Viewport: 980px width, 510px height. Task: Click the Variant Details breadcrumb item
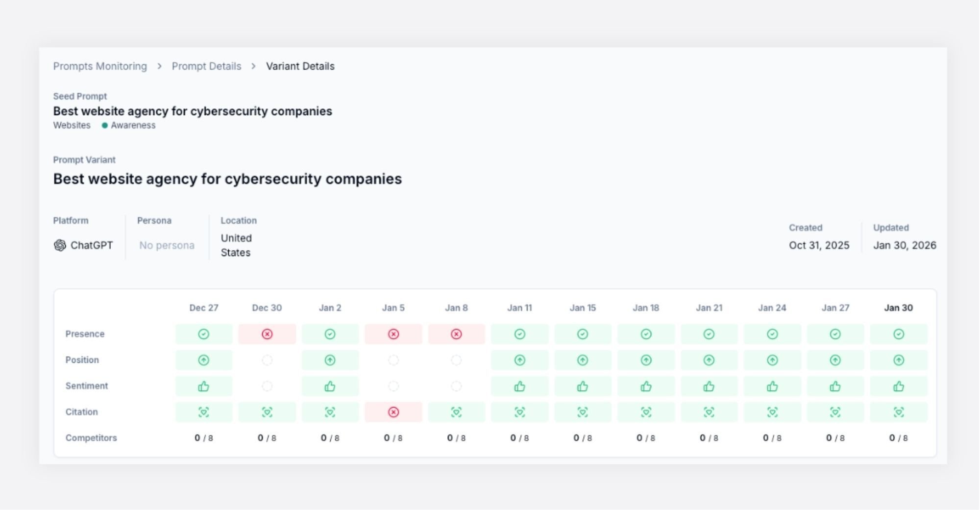pos(300,66)
